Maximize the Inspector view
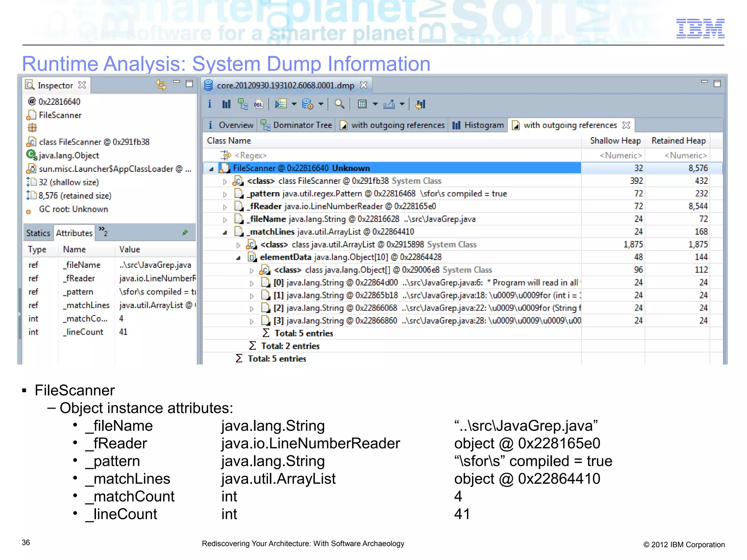The image size is (747, 560). (189, 84)
